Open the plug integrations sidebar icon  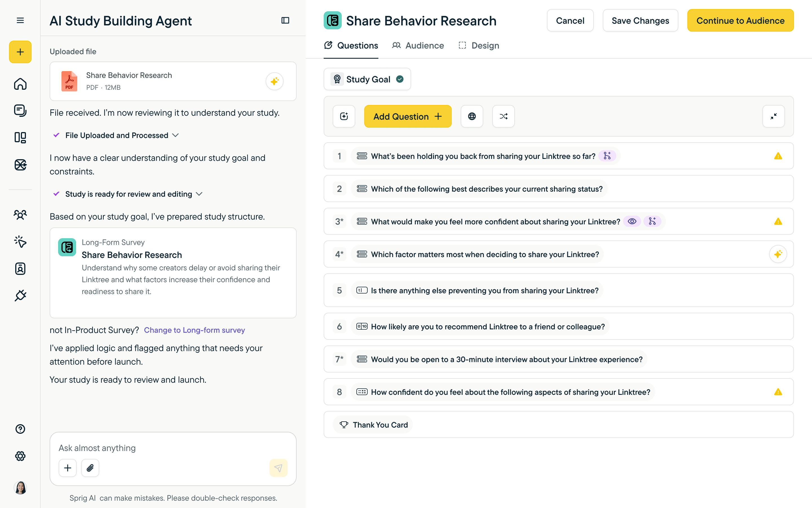click(20, 295)
